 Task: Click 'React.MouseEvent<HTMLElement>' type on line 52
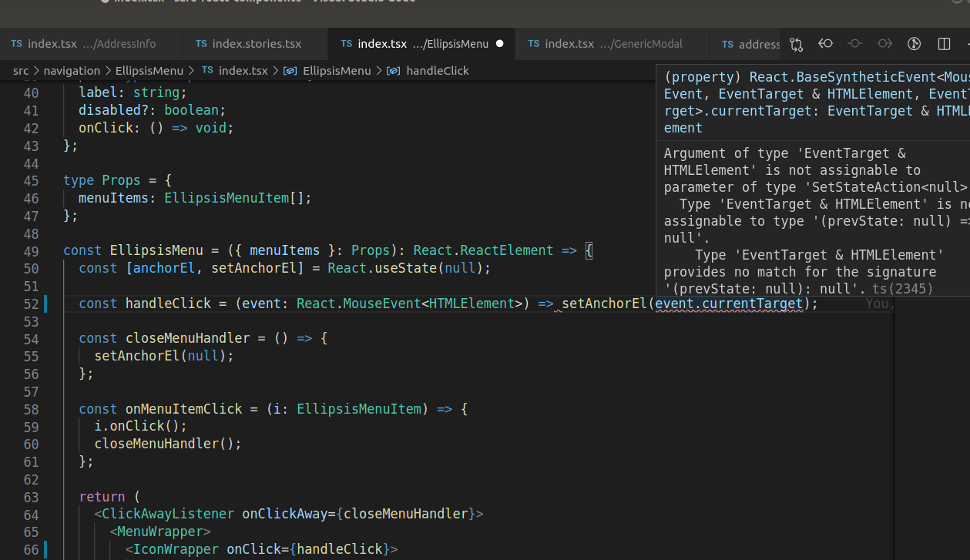pos(410,303)
